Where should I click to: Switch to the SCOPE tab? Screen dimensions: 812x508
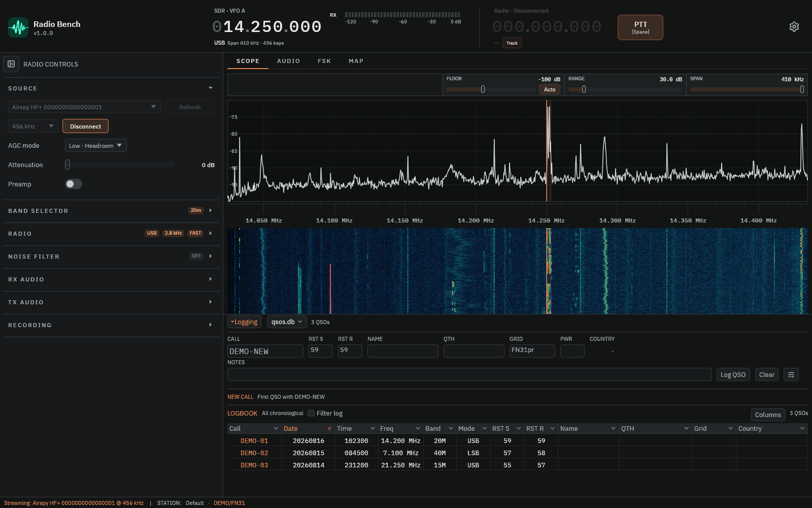248,61
